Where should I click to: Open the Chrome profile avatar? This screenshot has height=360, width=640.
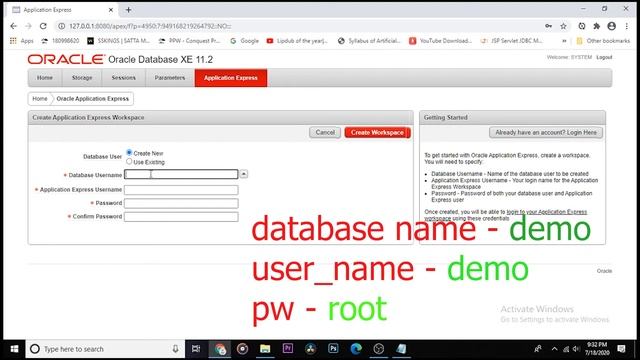point(611,26)
